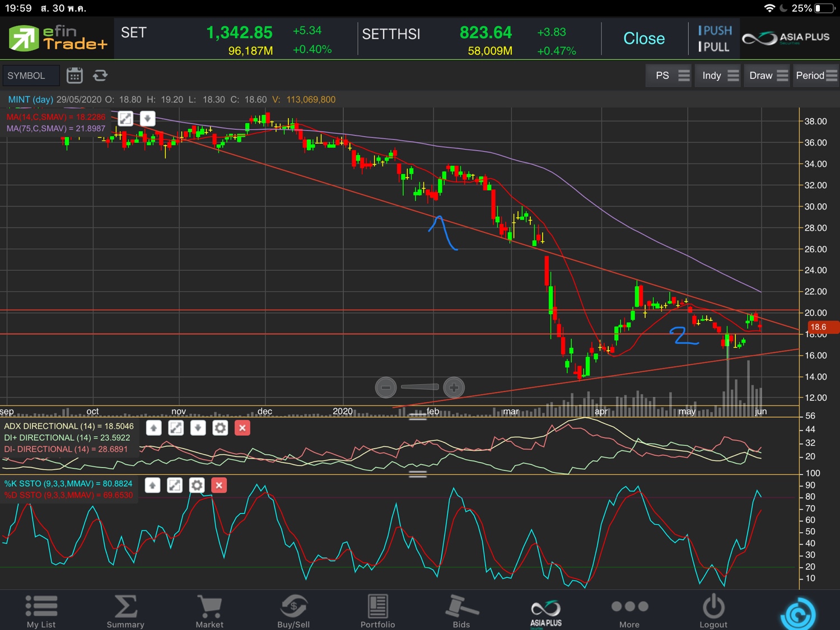This screenshot has width=840, height=630.
Task: Tap the Close button in header
Action: point(644,38)
